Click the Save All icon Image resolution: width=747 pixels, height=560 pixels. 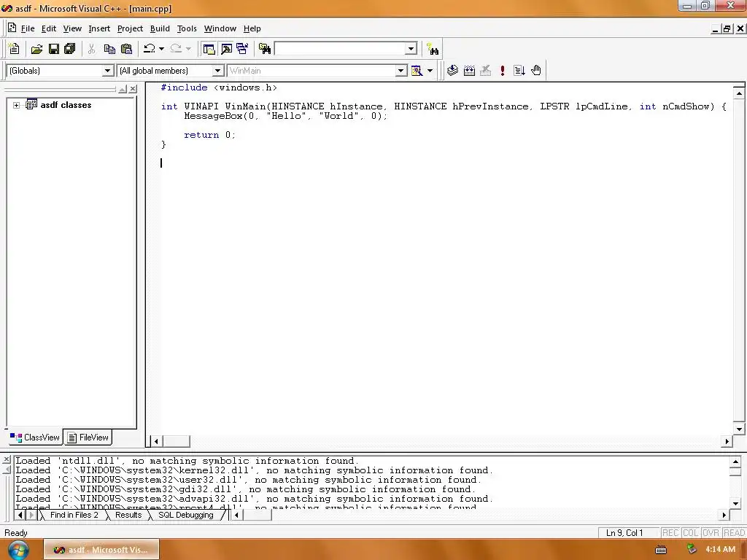click(69, 49)
